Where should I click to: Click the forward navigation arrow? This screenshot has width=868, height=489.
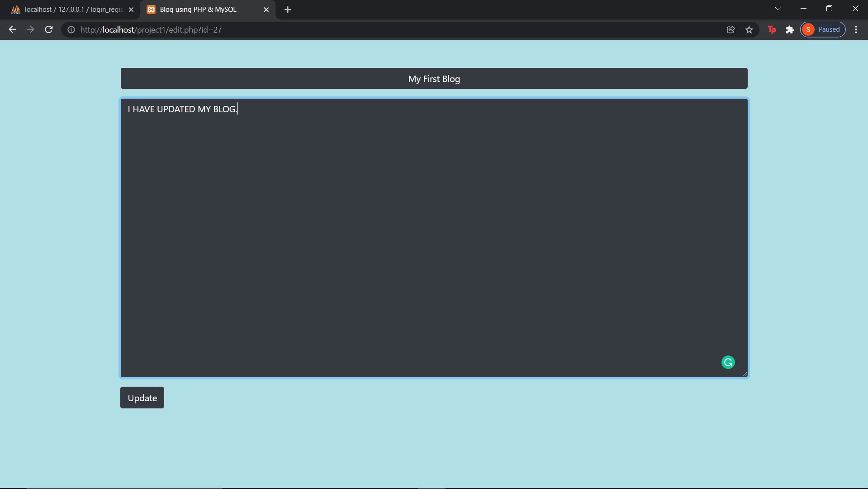point(30,29)
